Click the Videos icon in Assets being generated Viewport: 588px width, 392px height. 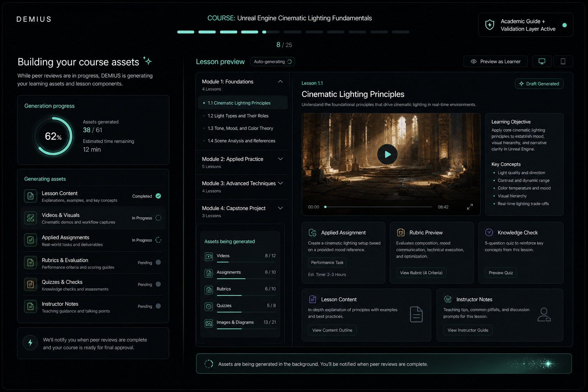pos(209,256)
